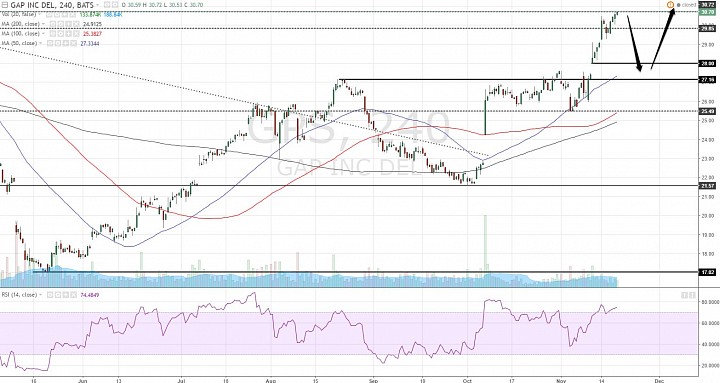This screenshot has width=720, height=383.
Task: Open format settings icon for Vol (20, false)
Action: coord(56,14)
